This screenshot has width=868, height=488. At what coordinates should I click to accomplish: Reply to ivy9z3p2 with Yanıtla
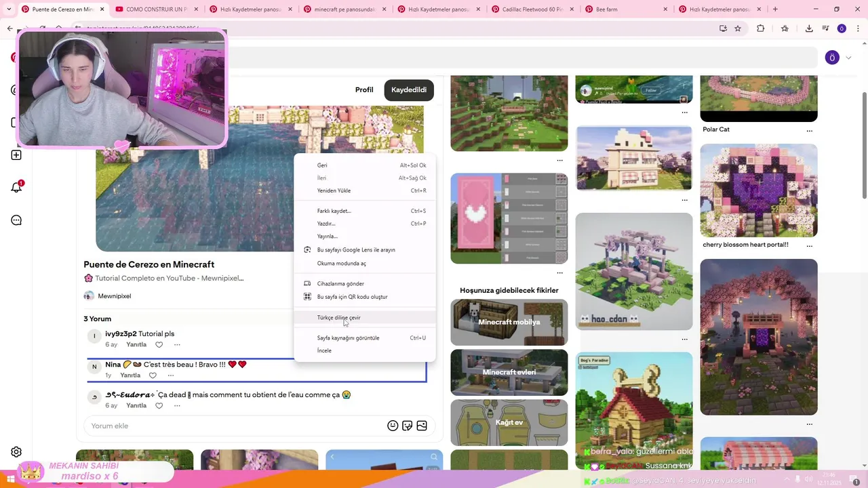pyautogui.click(x=136, y=345)
